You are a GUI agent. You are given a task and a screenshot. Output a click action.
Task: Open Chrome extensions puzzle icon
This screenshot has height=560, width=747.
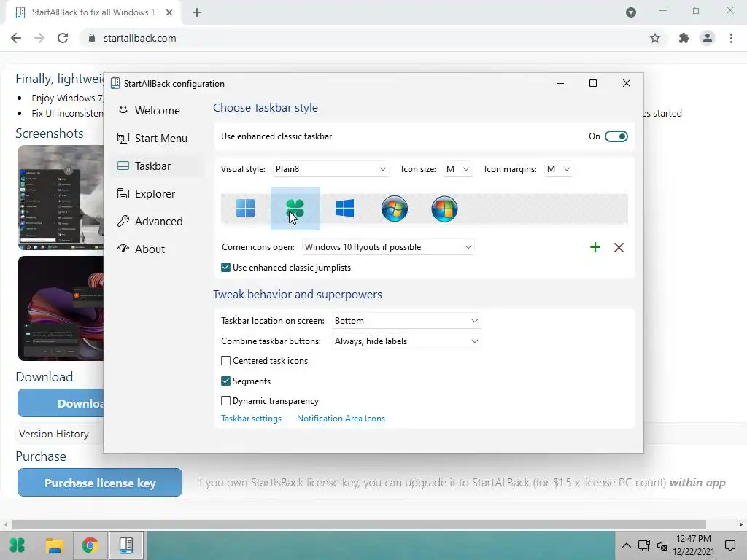click(684, 38)
